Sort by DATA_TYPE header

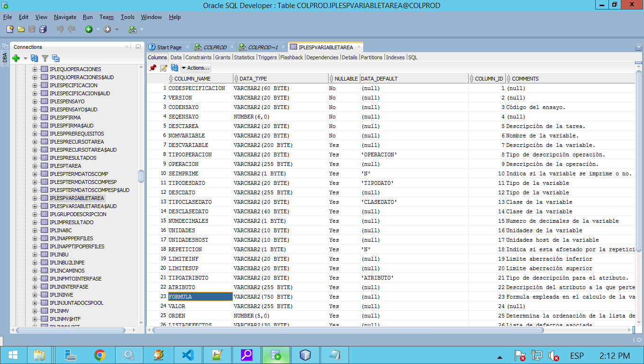(x=281, y=79)
